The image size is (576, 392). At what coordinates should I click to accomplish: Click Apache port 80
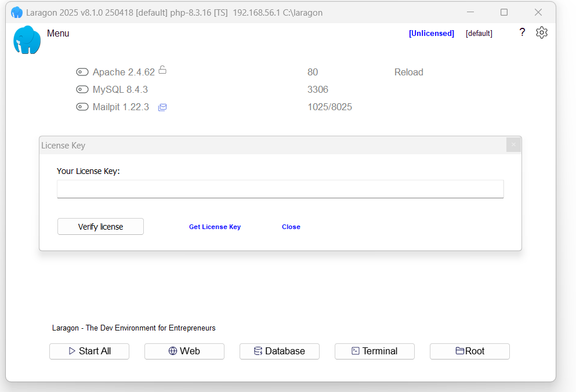[x=313, y=72]
